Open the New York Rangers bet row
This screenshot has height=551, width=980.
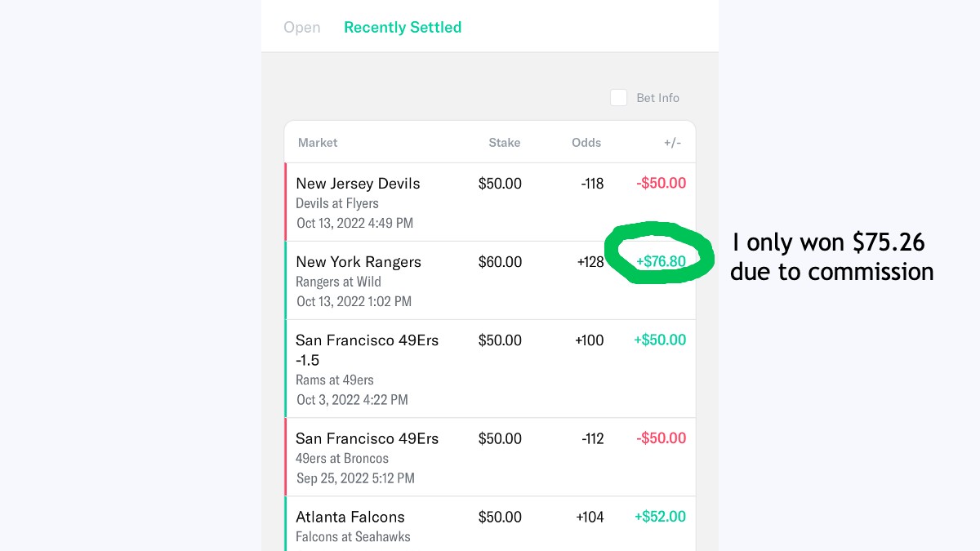coord(490,280)
